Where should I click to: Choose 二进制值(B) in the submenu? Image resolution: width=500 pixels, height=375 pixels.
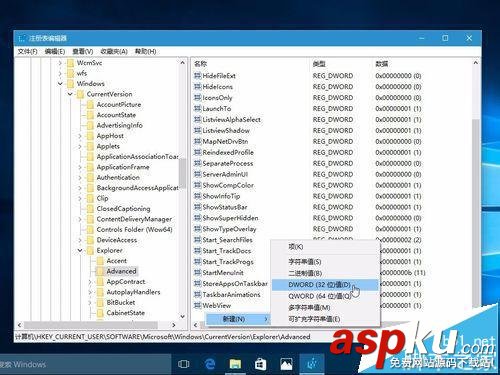(x=325, y=273)
